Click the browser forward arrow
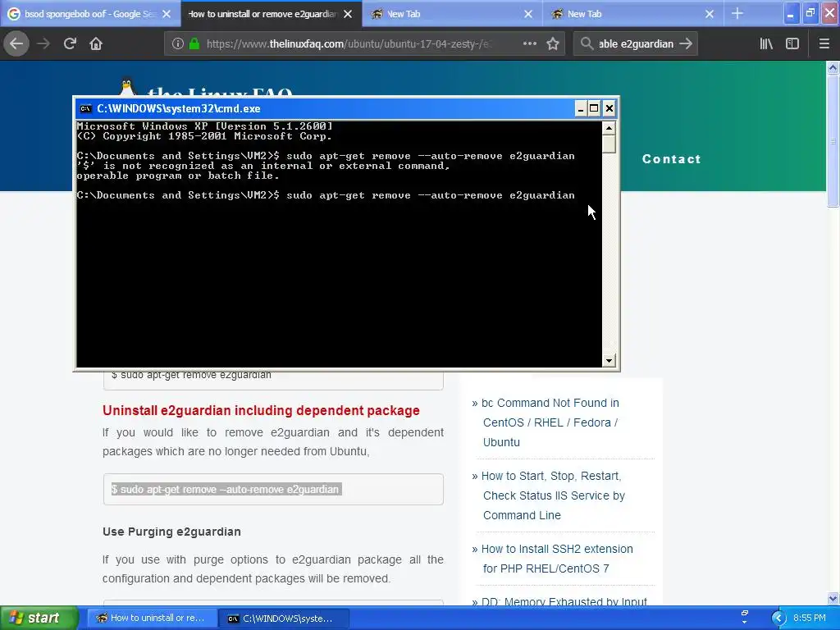840x630 pixels. tap(43, 43)
